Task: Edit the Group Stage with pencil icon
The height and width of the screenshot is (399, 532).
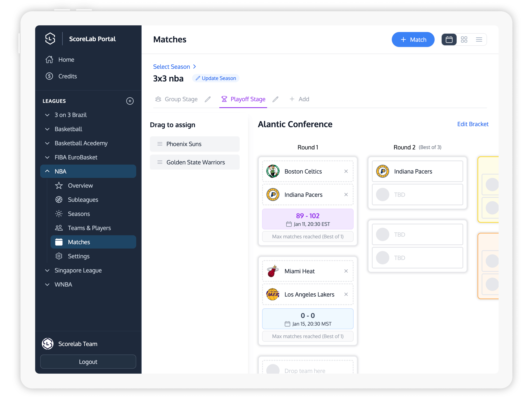Action: pyautogui.click(x=208, y=99)
